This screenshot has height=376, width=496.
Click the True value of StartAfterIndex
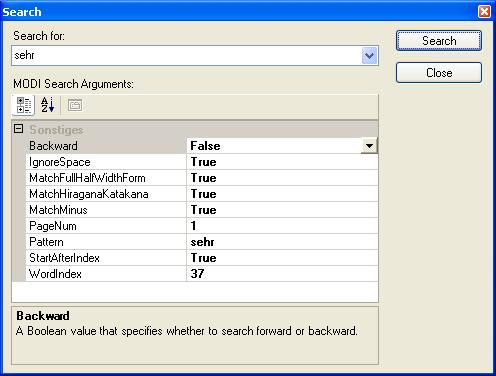pos(203,258)
